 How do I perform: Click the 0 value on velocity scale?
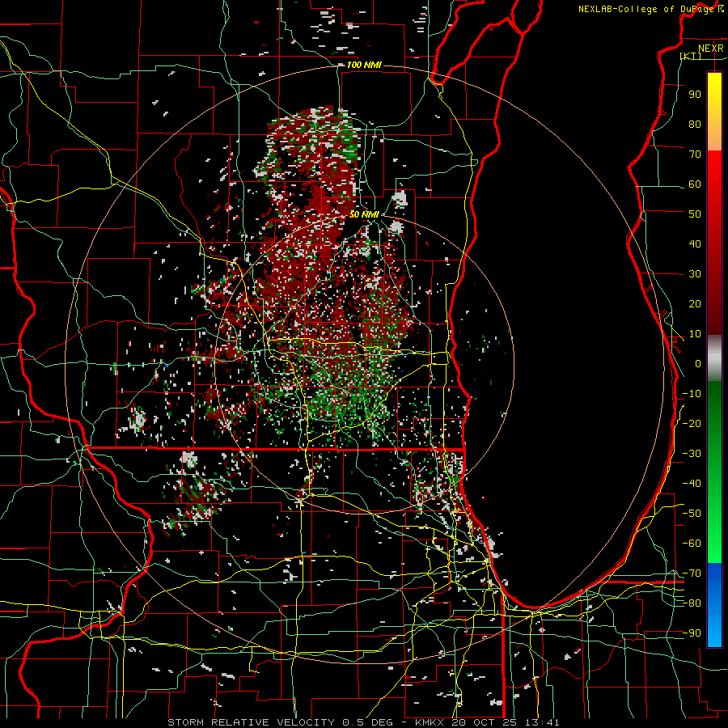[x=698, y=363]
